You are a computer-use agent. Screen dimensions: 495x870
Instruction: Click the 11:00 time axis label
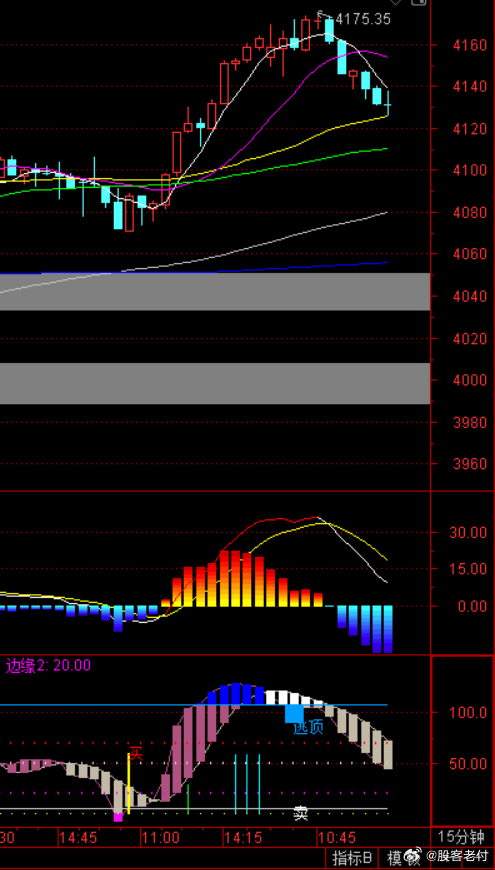click(x=161, y=836)
